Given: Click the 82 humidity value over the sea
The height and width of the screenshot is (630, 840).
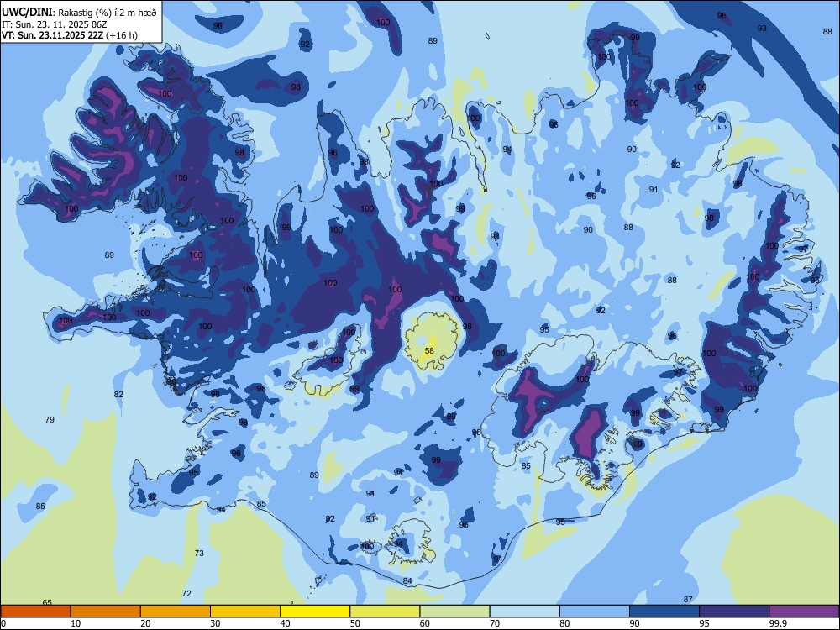Looking at the screenshot, I should (118, 394).
